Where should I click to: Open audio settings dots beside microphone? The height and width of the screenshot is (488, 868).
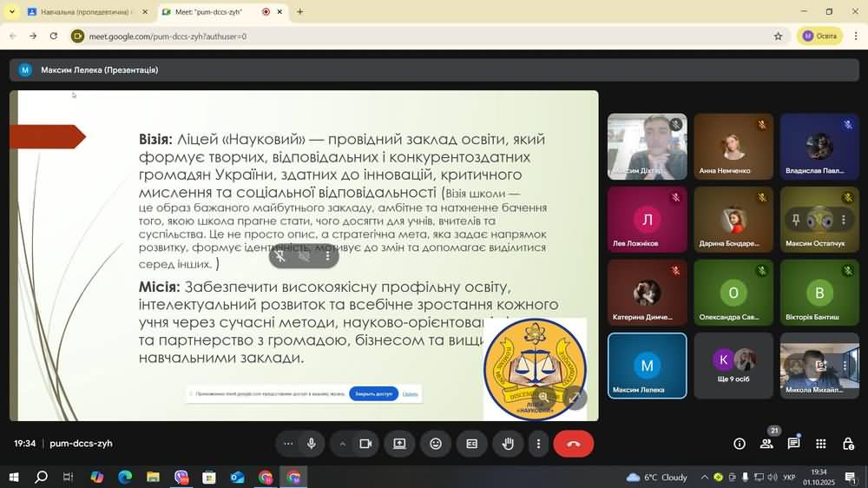click(x=288, y=444)
